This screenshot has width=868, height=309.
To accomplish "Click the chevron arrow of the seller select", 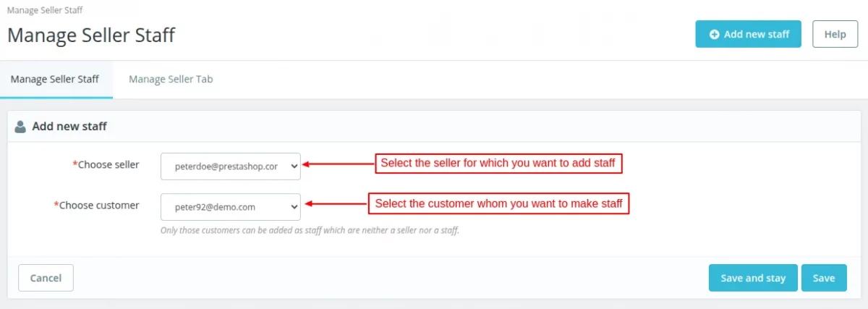I will tap(293, 166).
